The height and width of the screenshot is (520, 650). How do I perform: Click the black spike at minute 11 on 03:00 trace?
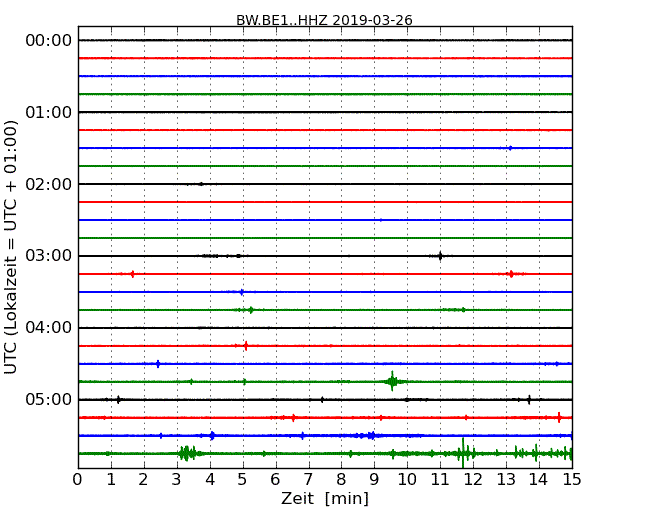(440, 256)
